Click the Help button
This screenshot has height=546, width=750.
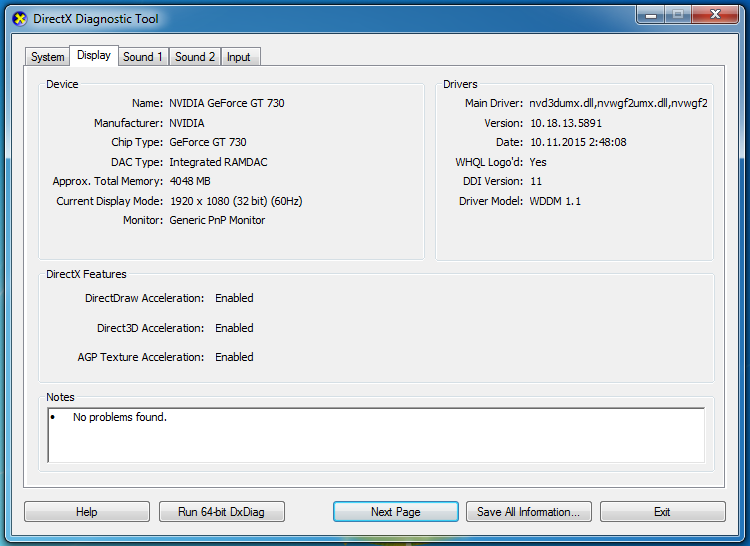click(87, 512)
